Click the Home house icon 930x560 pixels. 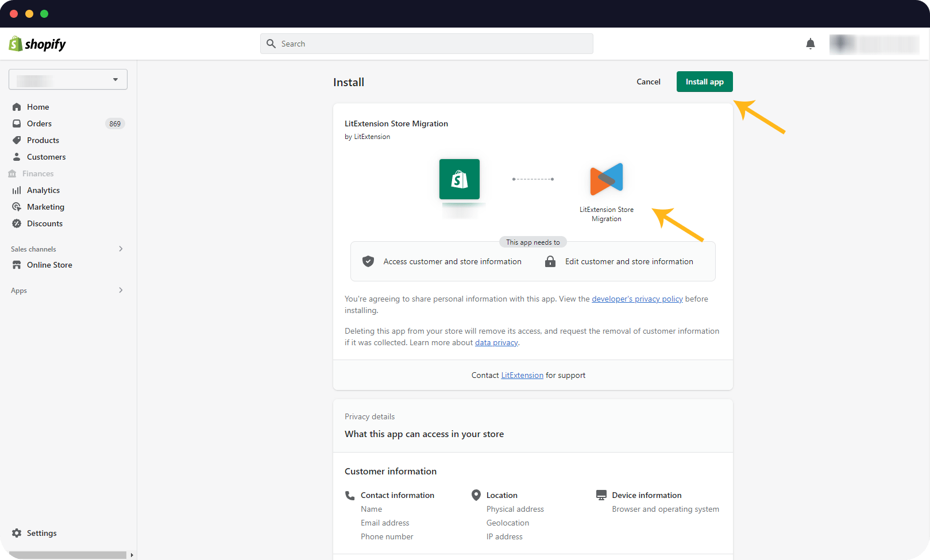click(17, 107)
